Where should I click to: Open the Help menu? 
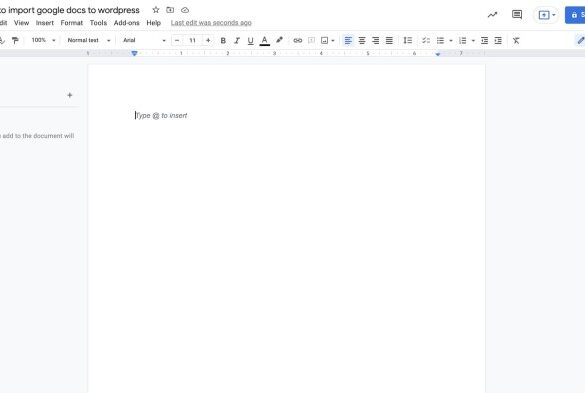tap(153, 23)
